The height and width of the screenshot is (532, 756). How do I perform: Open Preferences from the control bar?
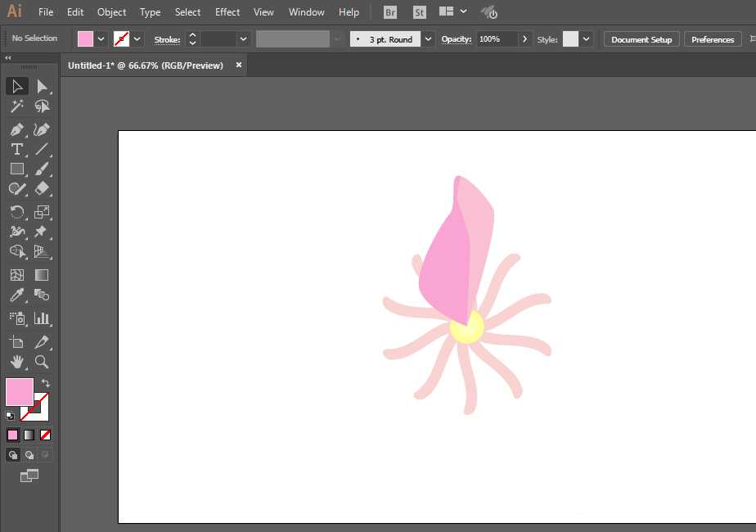tap(713, 39)
